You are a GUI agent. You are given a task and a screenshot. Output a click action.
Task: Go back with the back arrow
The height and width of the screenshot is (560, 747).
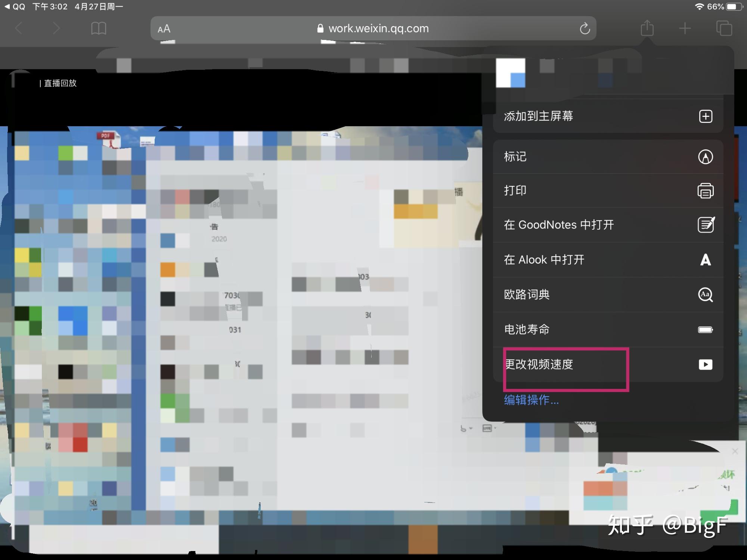click(x=19, y=28)
